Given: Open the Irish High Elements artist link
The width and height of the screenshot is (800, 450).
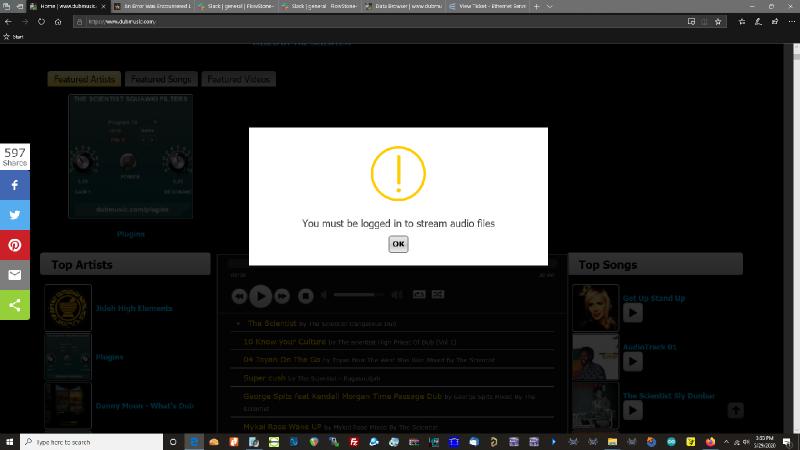Looking at the screenshot, I should point(133,309).
